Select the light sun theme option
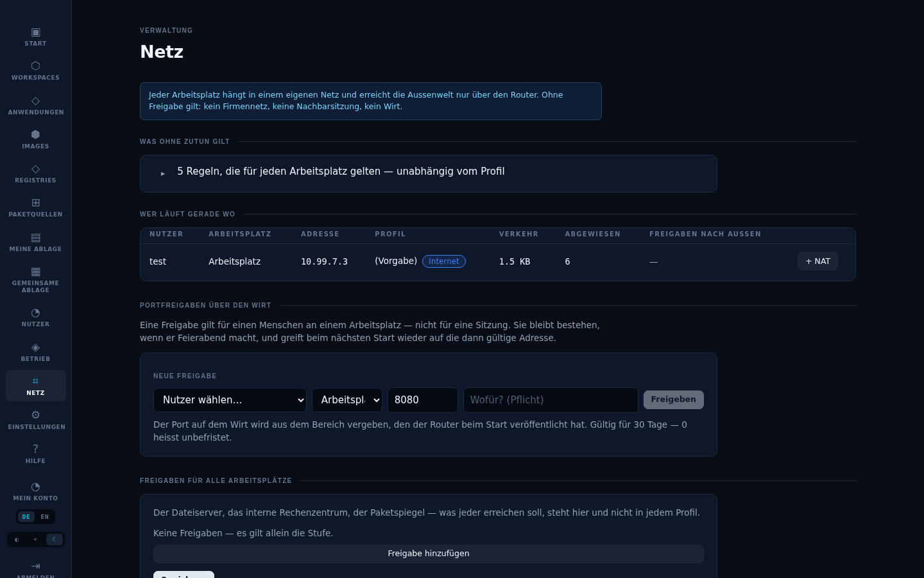This screenshot has width=924, height=578. pyautogui.click(x=35, y=539)
